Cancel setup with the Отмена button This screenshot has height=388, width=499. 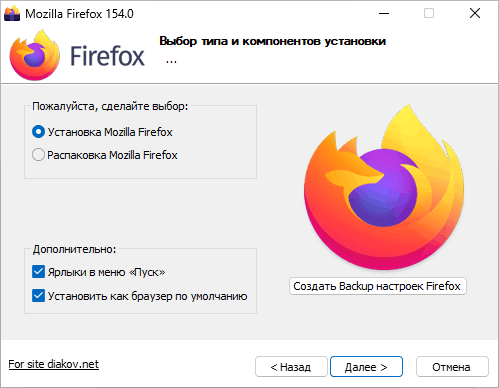tap(452, 367)
